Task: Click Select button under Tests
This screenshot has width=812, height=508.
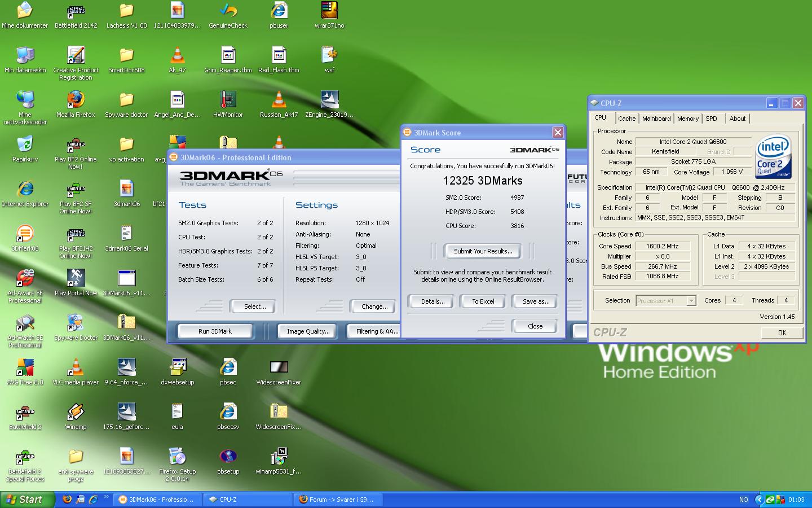Action: coord(254,306)
